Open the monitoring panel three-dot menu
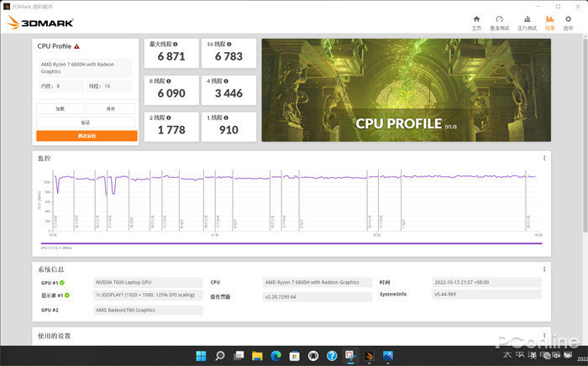This screenshot has width=588, height=366. click(x=544, y=158)
